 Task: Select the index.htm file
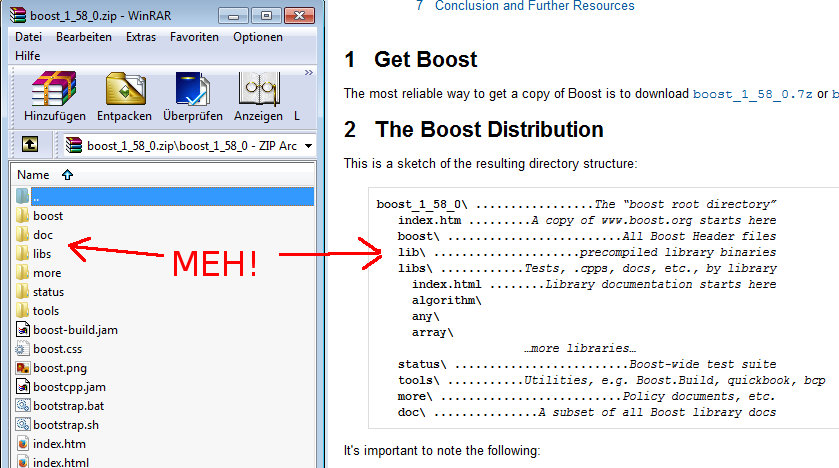58,444
